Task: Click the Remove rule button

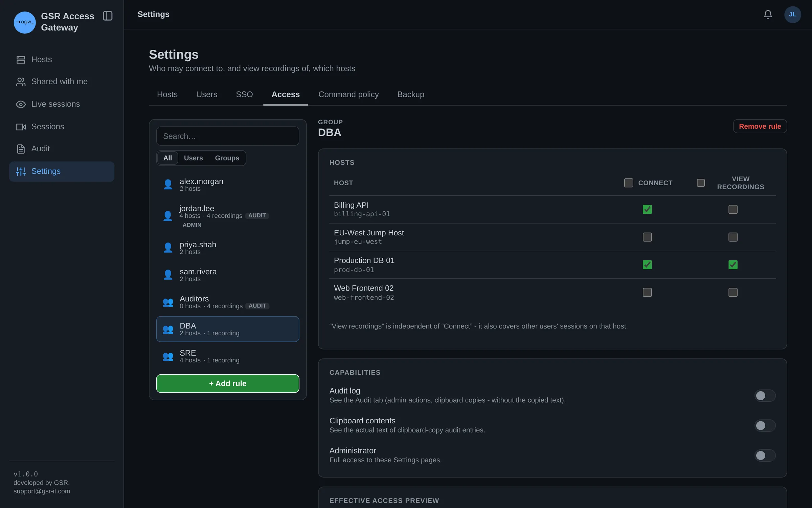Action: pyautogui.click(x=760, y=126)
